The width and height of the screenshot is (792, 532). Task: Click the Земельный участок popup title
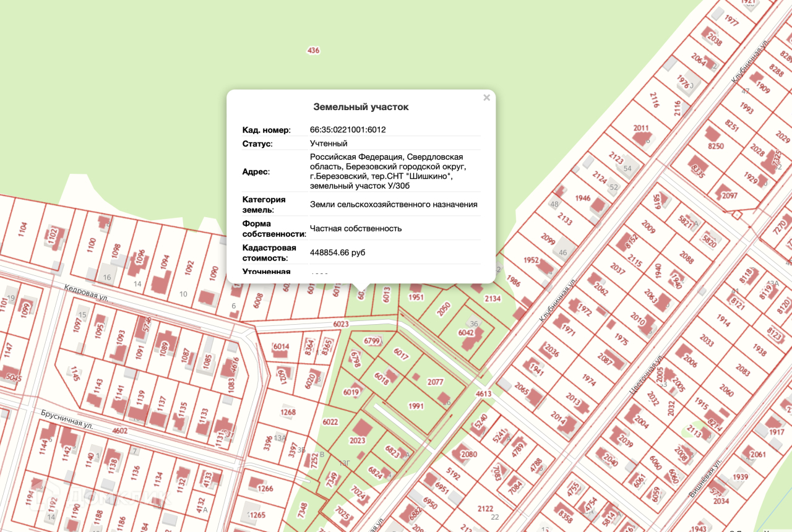pos(361,107)
